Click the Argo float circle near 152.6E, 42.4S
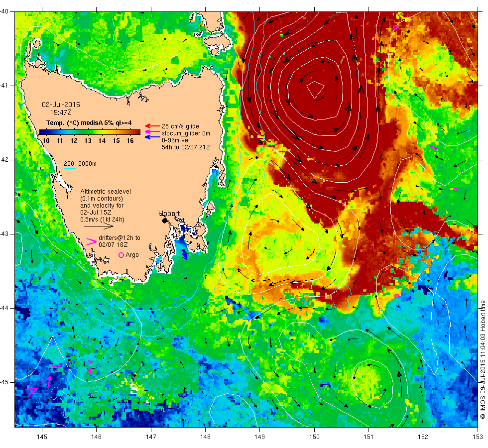Image resolution: width=488 pixels, height=448 pixels. tap(455, 190)
